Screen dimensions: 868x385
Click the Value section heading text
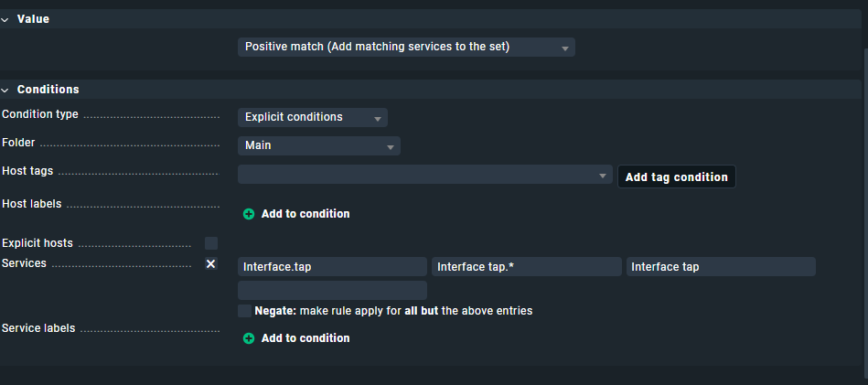[33, 19]
